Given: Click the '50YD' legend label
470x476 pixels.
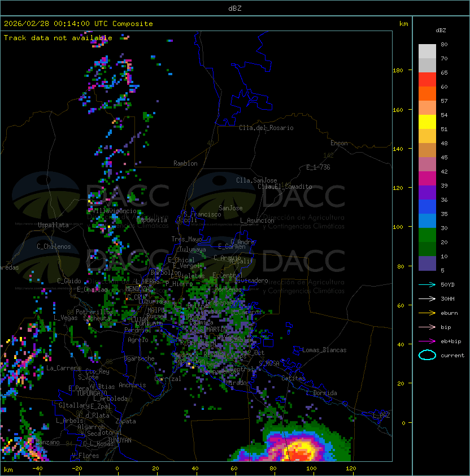Looking at the screenshot, I should coord(447,285).
